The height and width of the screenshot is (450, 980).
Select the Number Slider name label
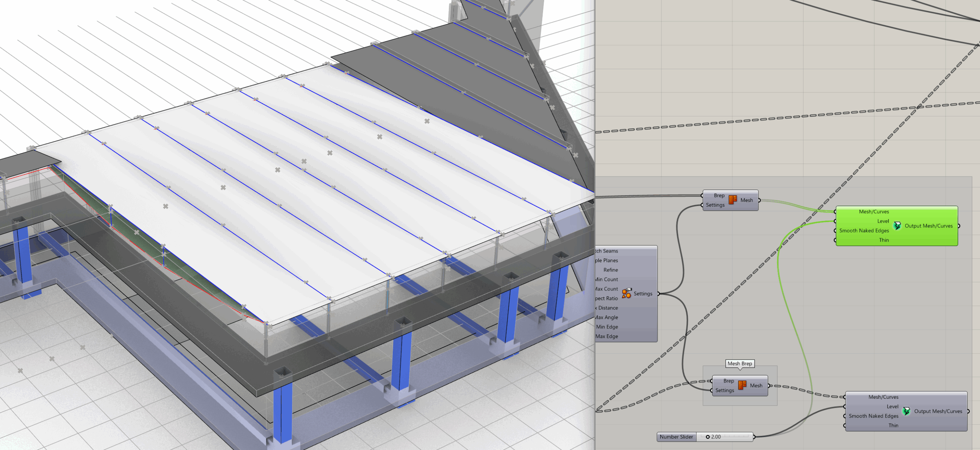(676, 437)
